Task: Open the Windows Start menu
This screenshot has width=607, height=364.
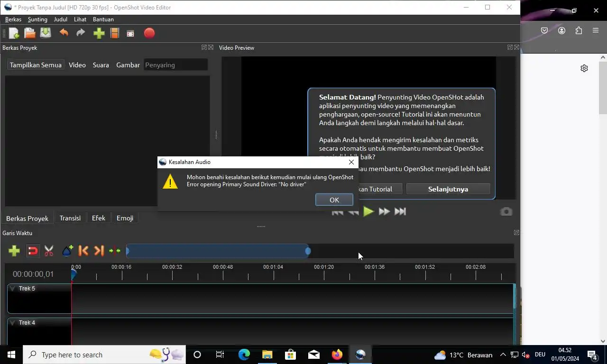Action: [x=11, y=355]
